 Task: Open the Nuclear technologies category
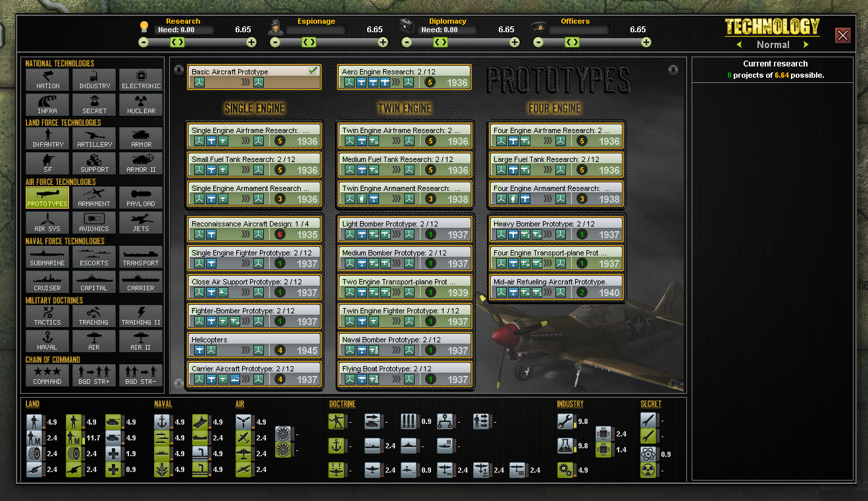pyautogui.click(x=141, y=105)
